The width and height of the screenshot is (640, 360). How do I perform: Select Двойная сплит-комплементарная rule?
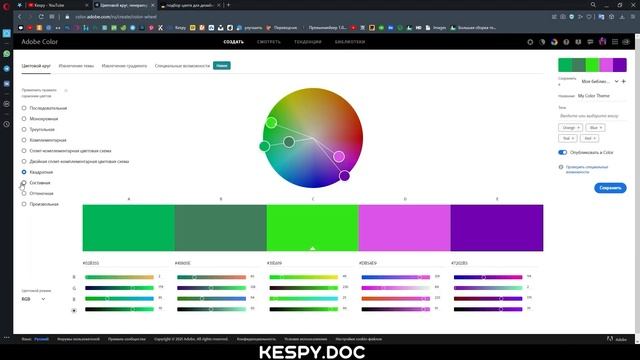76,161
